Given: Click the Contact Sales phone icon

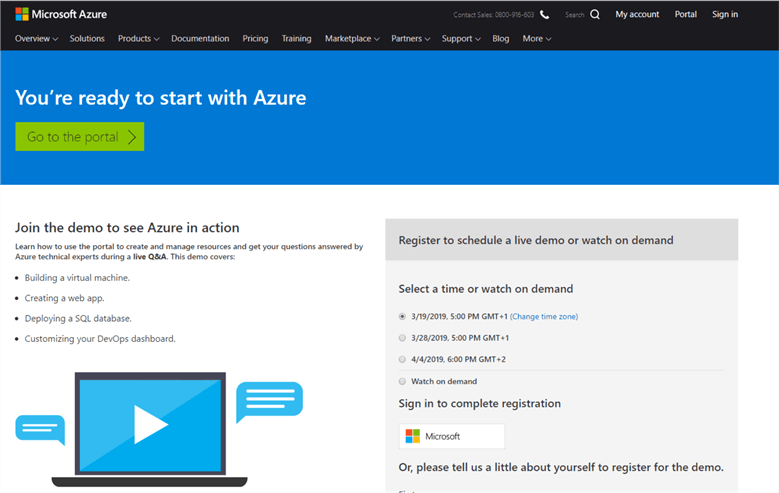Looking at the screenshot, I should pyautogui.click(x=545, y=15).
